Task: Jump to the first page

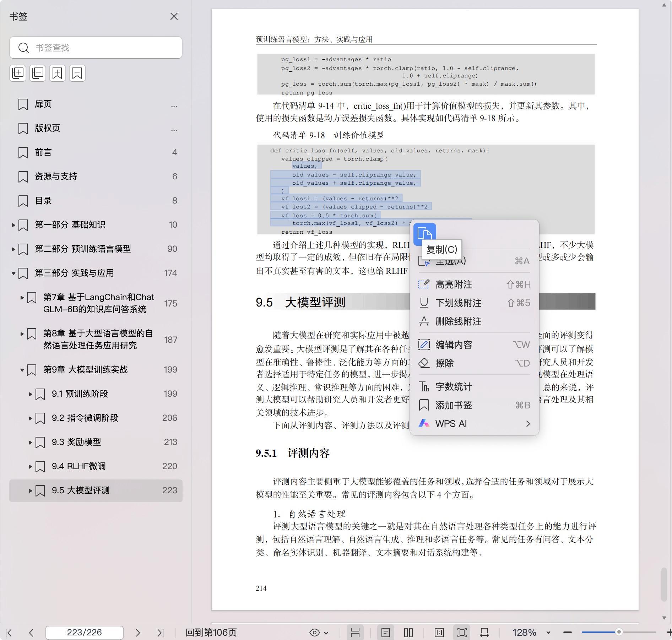Action: click(9, 633)
